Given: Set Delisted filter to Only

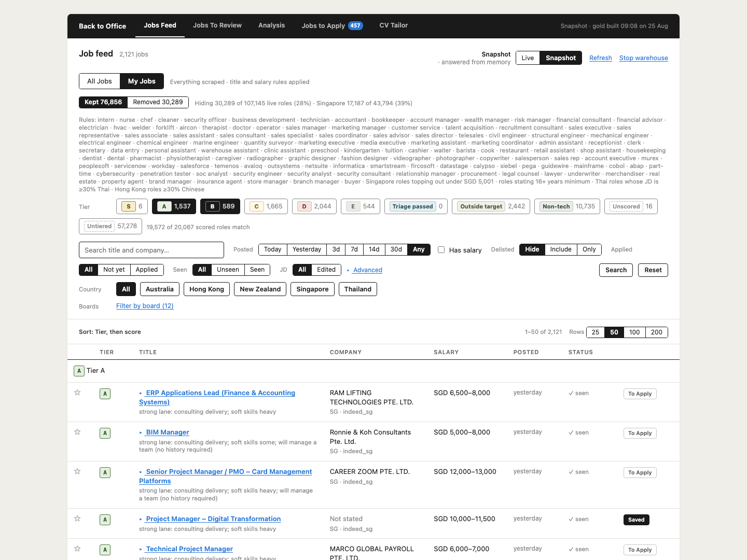Looking at the screenshot, I should [589, 249].
